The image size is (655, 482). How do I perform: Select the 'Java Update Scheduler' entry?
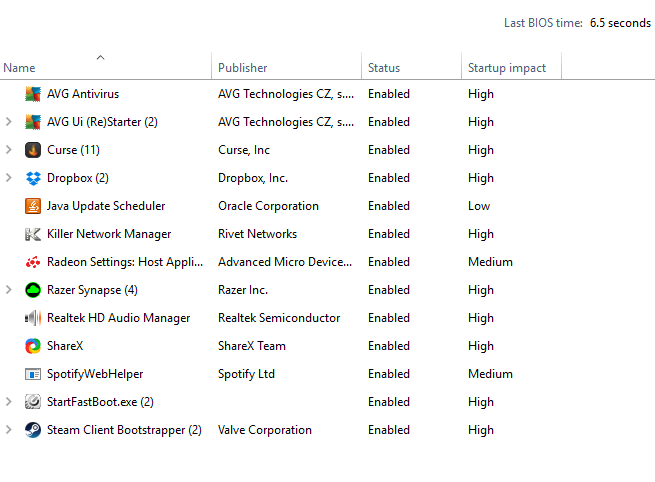[106, 206]
